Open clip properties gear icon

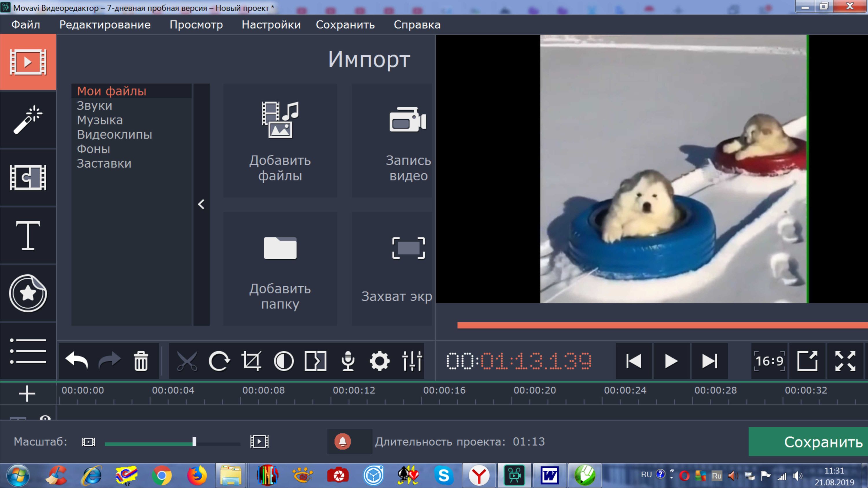[380, 361]
